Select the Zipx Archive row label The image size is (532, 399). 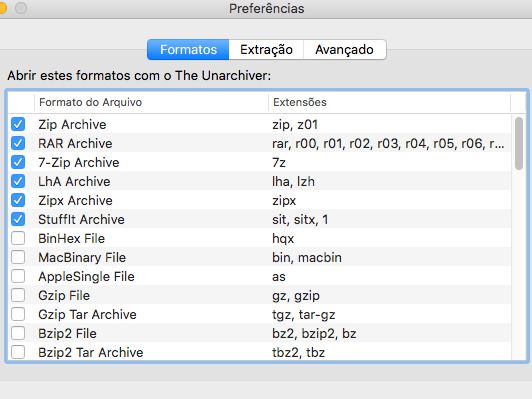click(75, 201)
